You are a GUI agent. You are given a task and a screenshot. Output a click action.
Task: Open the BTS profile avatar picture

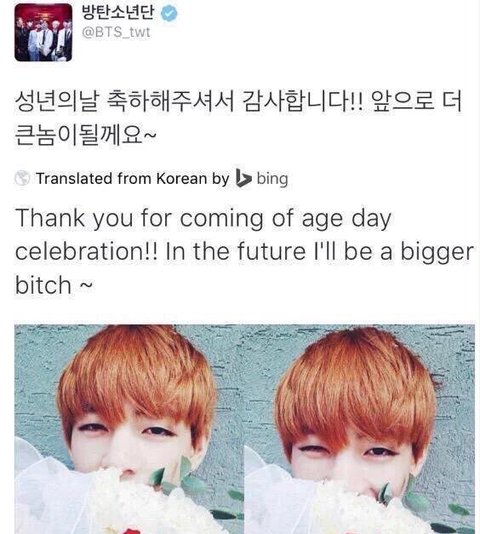pos(43,32)
